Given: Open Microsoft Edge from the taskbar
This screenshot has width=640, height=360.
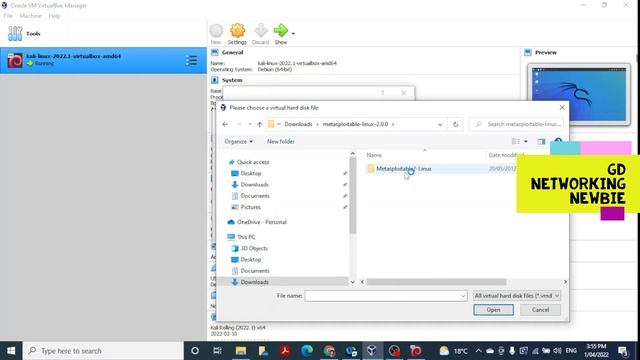Looking at the screenshot, I should 307,351.
